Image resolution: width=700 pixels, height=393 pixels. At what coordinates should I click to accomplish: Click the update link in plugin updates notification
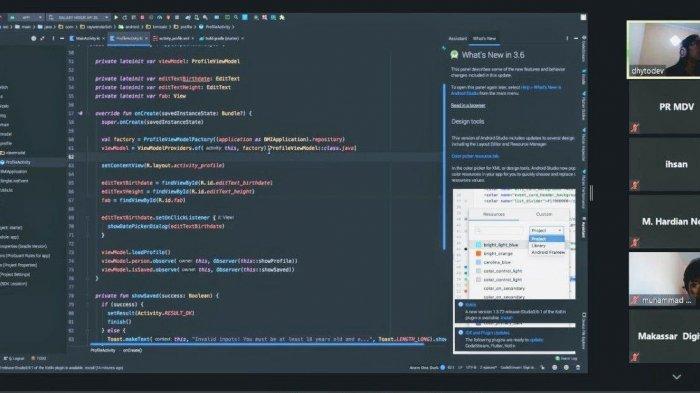[x=536, y=340]
